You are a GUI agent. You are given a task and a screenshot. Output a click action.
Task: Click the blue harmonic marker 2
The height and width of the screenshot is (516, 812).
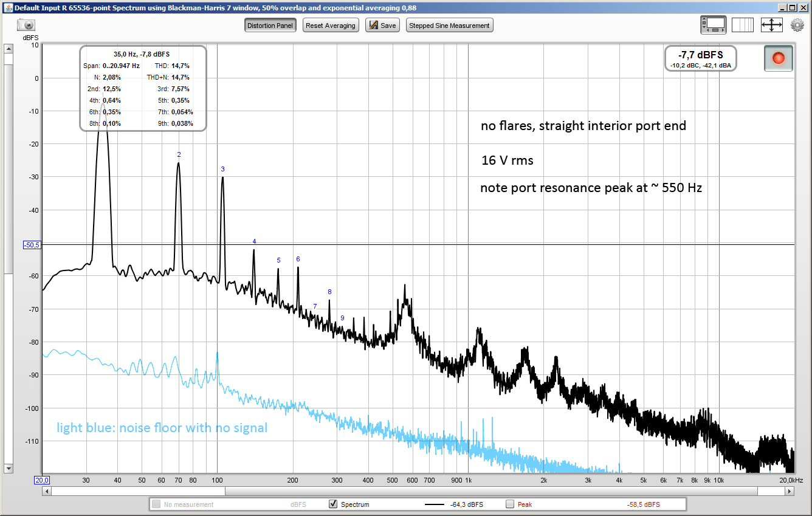tap(179, 154)
